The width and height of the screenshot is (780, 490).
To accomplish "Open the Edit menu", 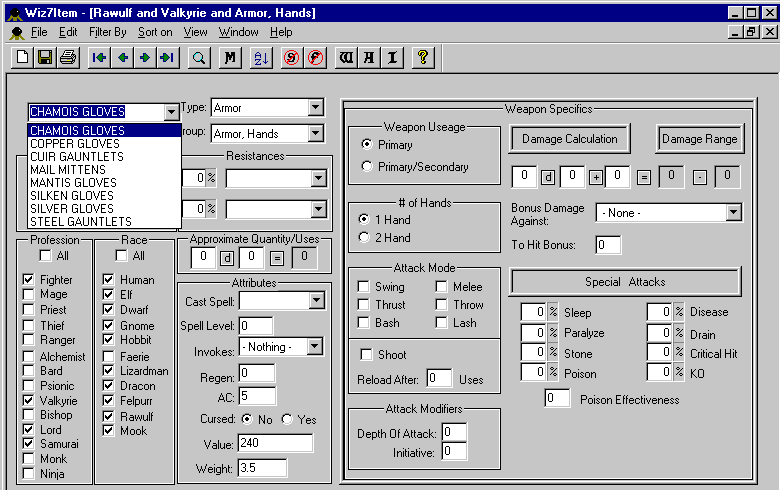I will point(68,32).
